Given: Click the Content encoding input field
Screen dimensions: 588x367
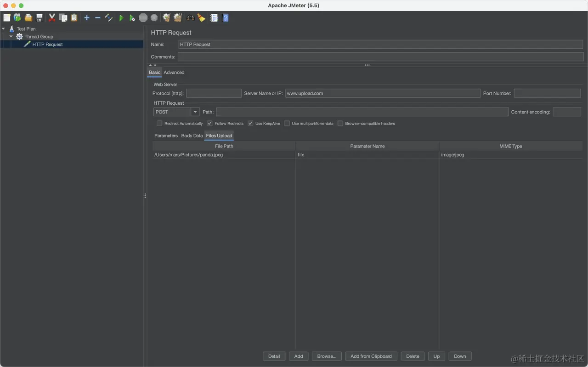Looking at the screenshot, I should (567, 112).
